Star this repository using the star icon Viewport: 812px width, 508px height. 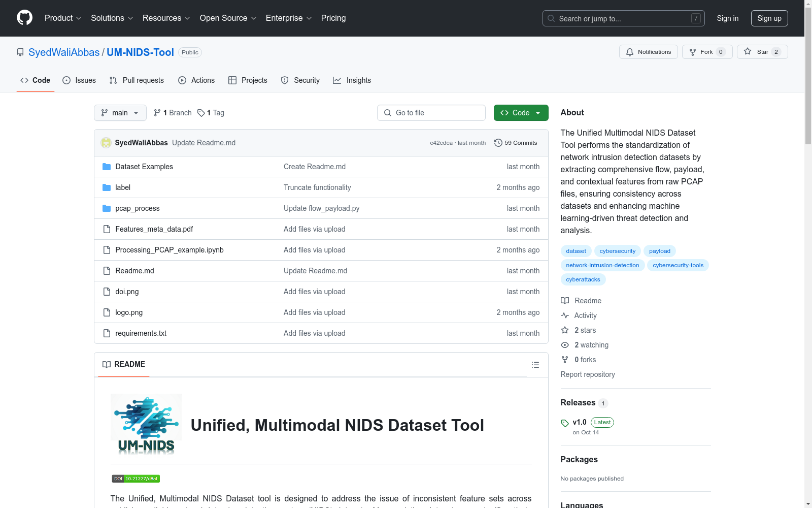click(748, 51)
